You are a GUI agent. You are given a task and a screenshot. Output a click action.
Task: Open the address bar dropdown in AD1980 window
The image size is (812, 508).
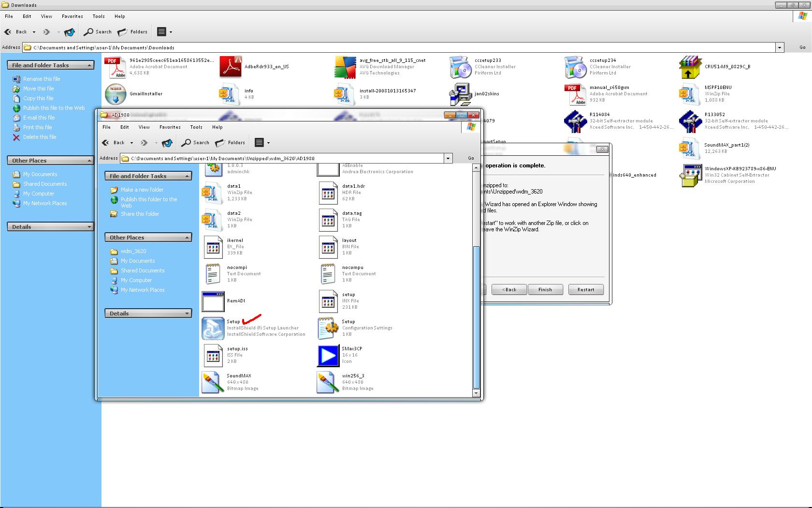[x=448, y=158]
